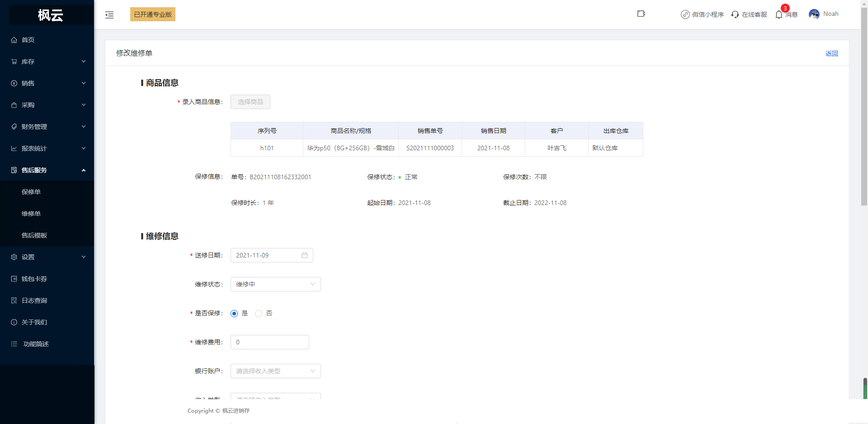Select 是 for 是否保修
The width and height of the screenshot is (868, 424).
coord(234,314)
